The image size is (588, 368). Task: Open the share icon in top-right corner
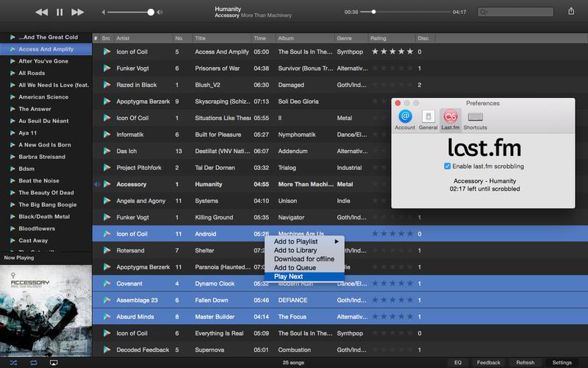(x=571, y=11)
